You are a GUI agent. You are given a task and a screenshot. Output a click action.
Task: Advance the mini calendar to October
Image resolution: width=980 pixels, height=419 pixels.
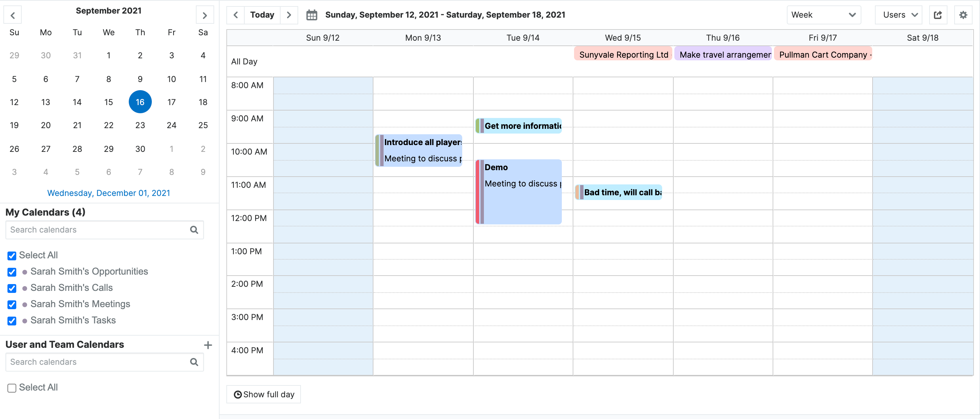point(205,15)
